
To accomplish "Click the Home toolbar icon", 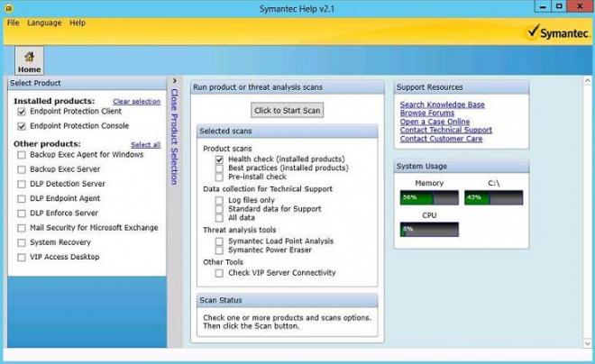I will click(29, 60).
